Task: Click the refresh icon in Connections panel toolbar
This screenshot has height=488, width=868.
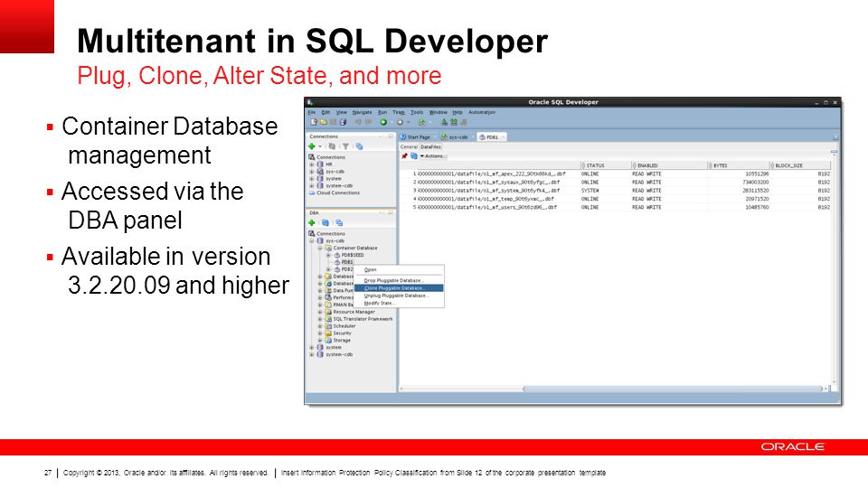Action: point(332,146)
